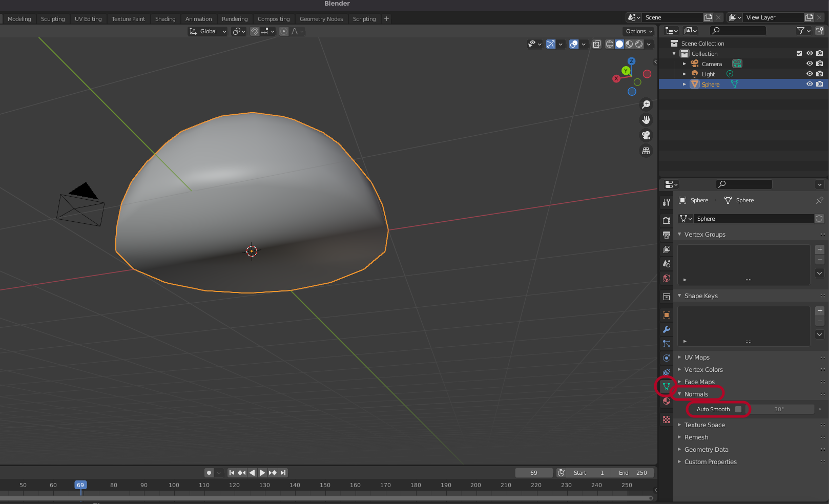Toggle viewport overlays display
Image resolution: width=829 pixels, height=504 pixels.
point(574,44)
